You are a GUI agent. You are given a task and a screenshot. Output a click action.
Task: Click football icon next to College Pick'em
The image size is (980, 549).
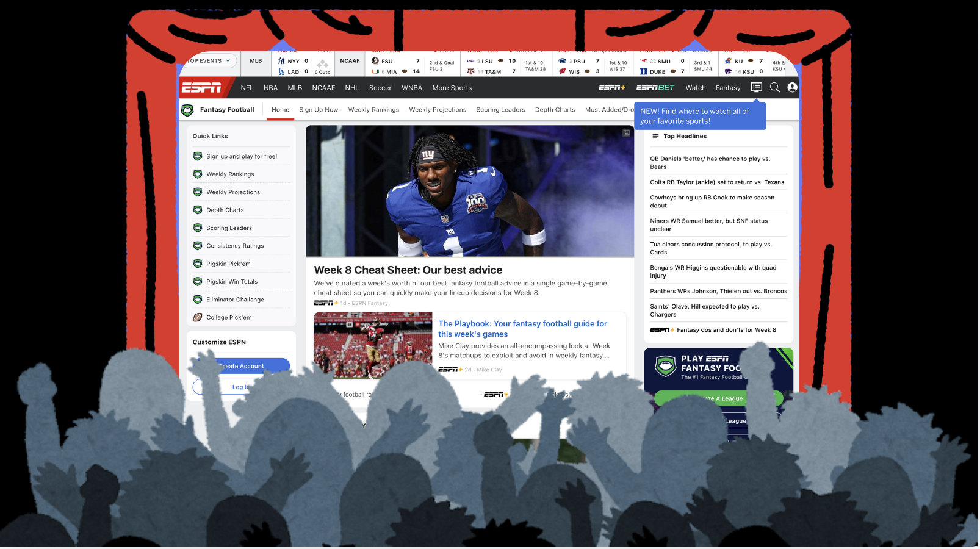198,317
